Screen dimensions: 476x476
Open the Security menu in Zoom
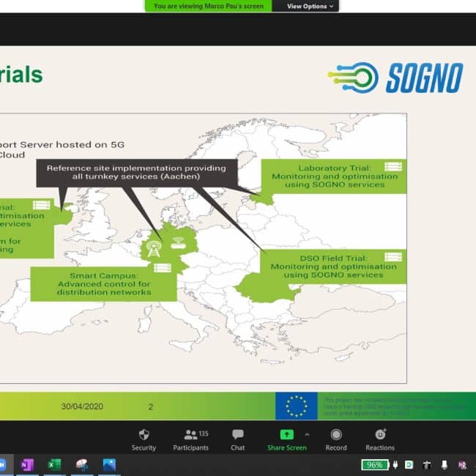(x=144, y=439)
